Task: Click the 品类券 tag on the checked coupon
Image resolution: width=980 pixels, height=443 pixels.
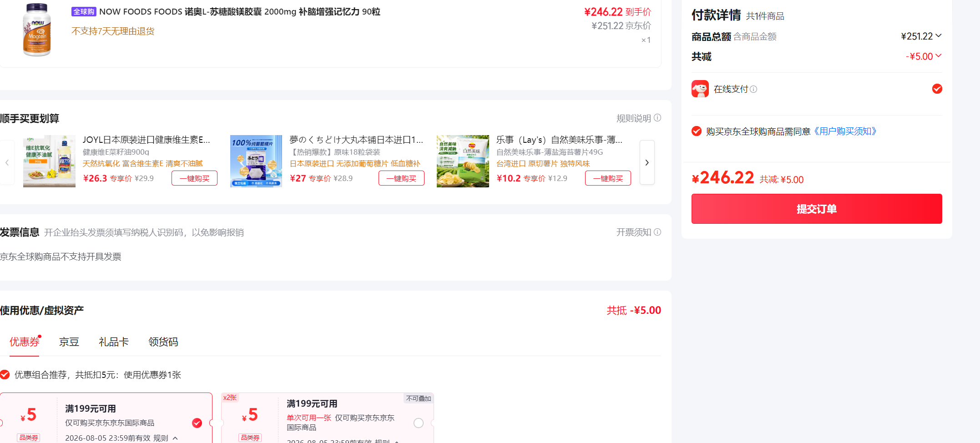Action: pyautogui.click(x=29, y=438)
